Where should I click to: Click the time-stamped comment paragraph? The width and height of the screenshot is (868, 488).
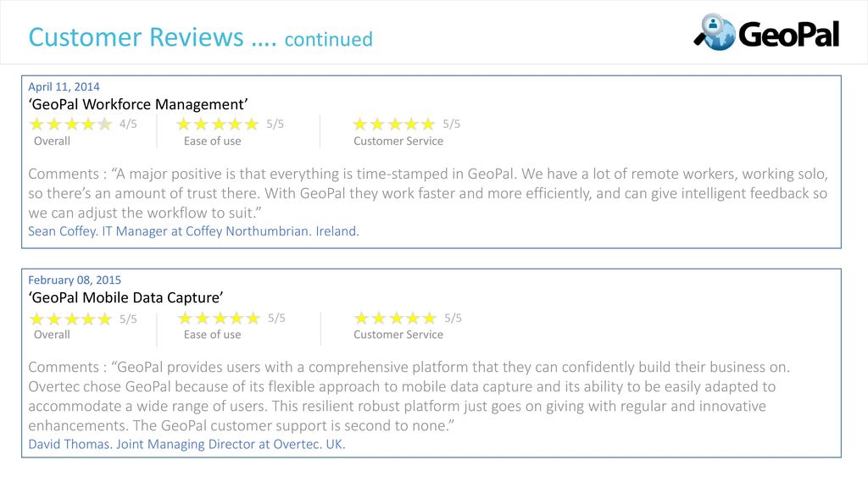point(428,193)
